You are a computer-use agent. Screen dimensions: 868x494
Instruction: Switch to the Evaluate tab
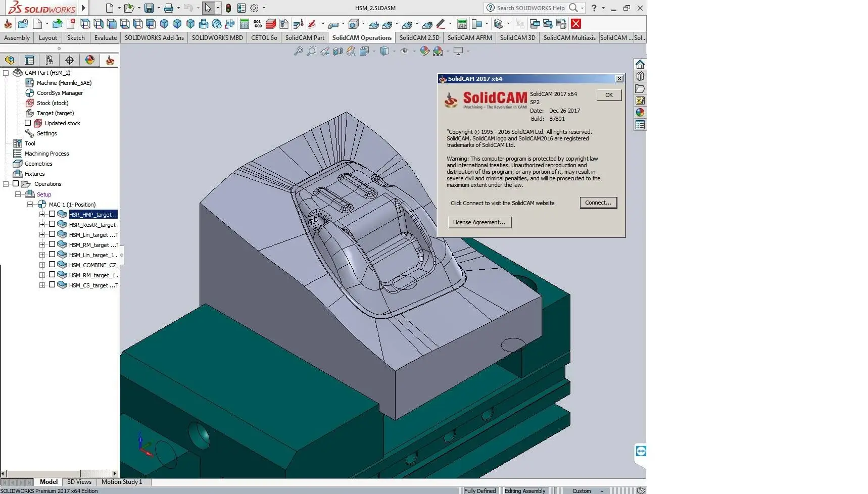(105, 37)
